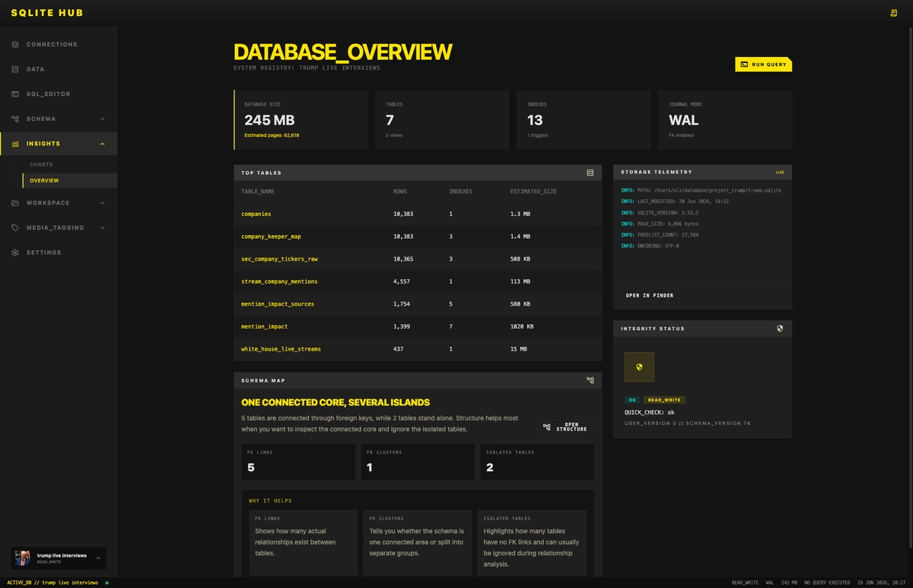The height and width of the screenshot is (588, 913).
Task: Open SQL_Editor from the sidebar
Action: 59,94
